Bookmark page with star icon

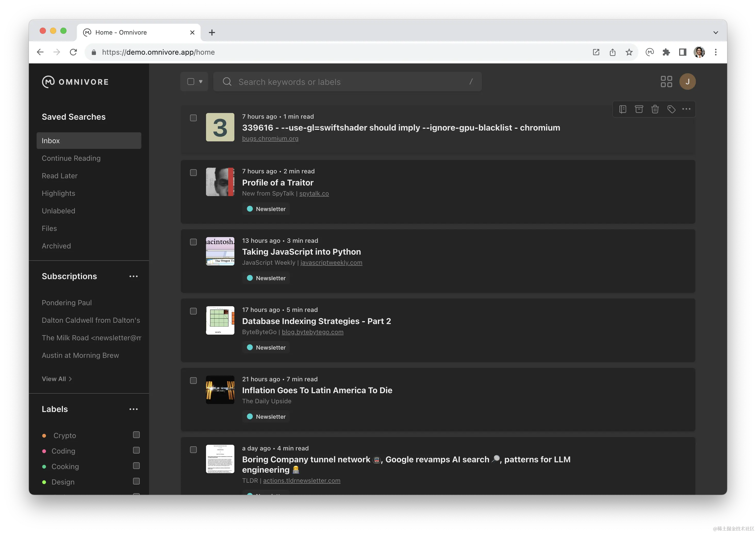pos(629,52)
